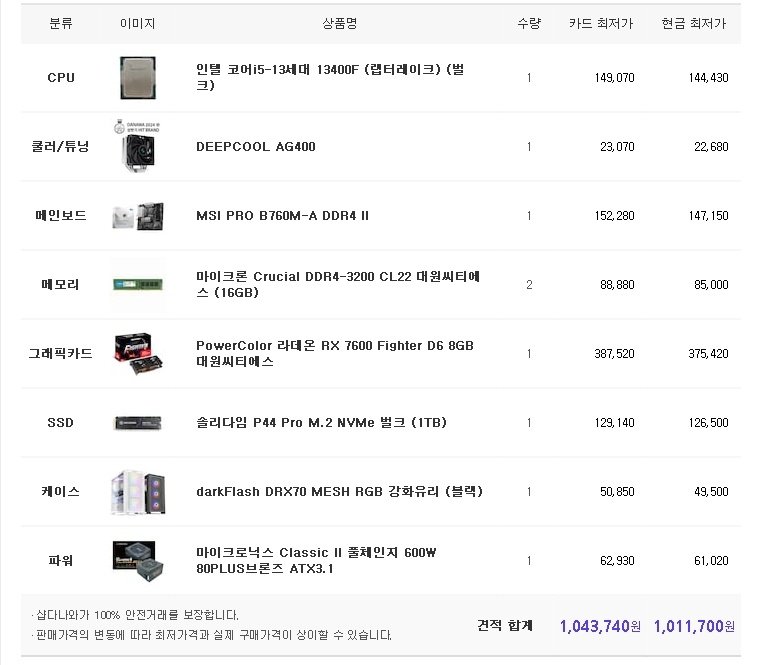Click the Micronics Classic II power supply image
Screen dimensions: 761x665
coord(138,561)
